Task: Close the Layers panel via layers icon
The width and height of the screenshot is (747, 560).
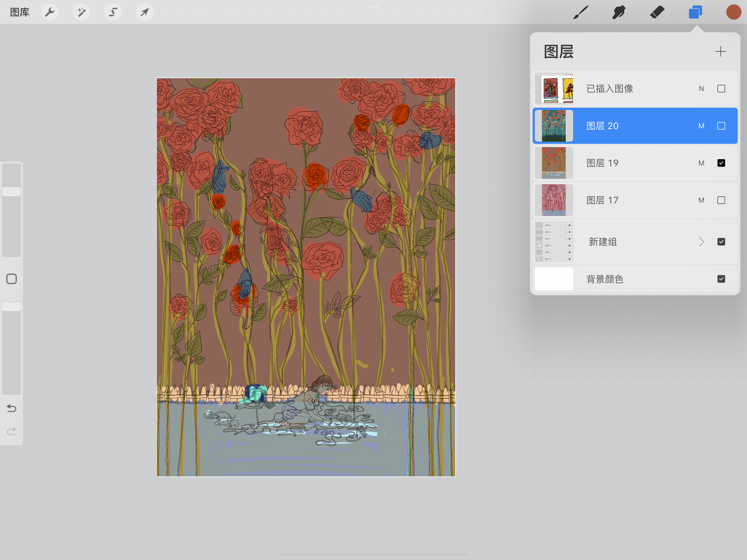Action: click(695, 12)
